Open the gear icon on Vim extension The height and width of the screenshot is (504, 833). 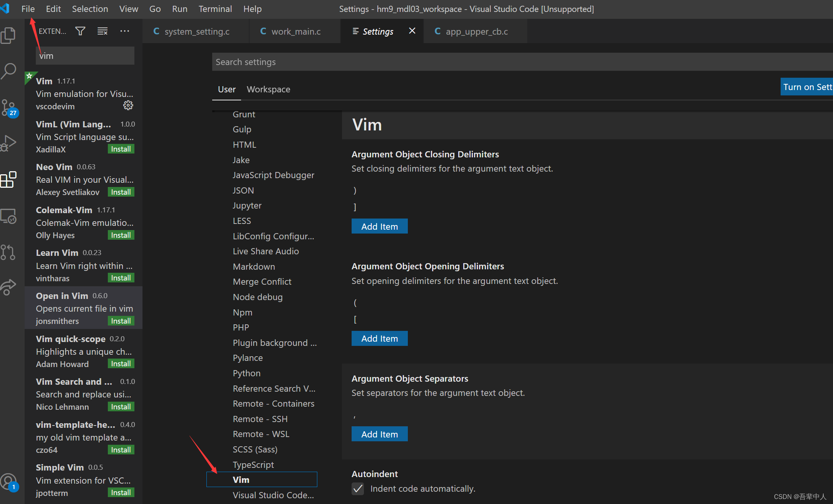[x=128, y=105]
